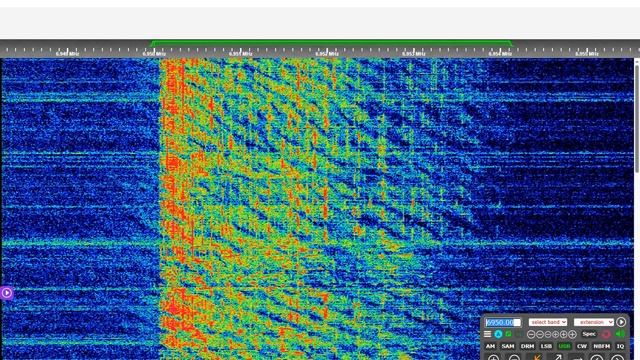Click the green passband bar on frequency scale
The height and width of the screenshot is (360, 640).
click(x=331, y=42)
